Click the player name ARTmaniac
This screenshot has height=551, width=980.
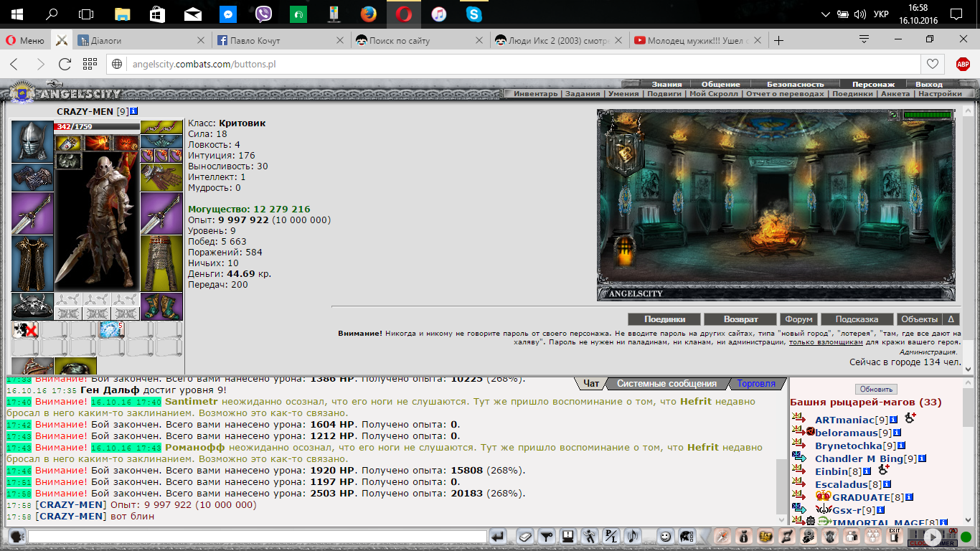[x=844, y=420]
